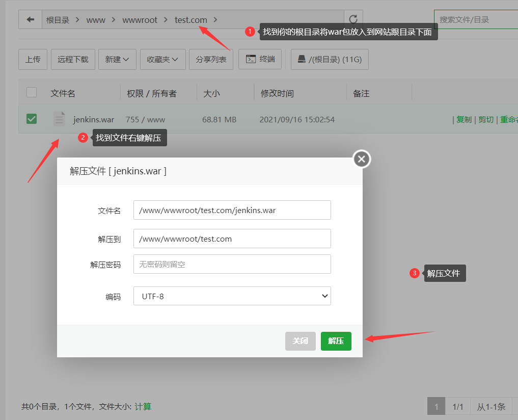Viewport: 518px width, 420px height.
Task: Click the chevron after test.com in path
Action: click(215, 20)
